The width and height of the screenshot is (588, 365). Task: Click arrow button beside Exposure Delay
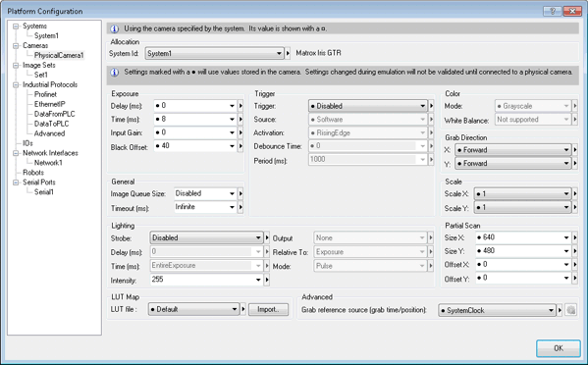coord(241,106)
